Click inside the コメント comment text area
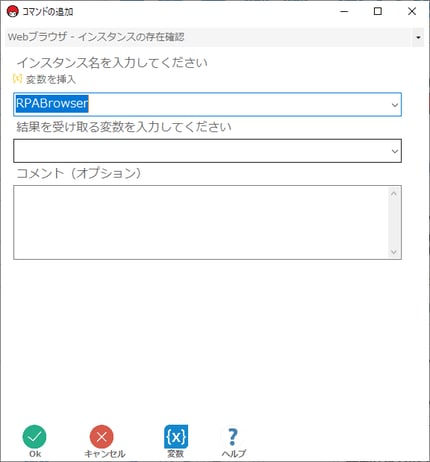 pos(201,222)
